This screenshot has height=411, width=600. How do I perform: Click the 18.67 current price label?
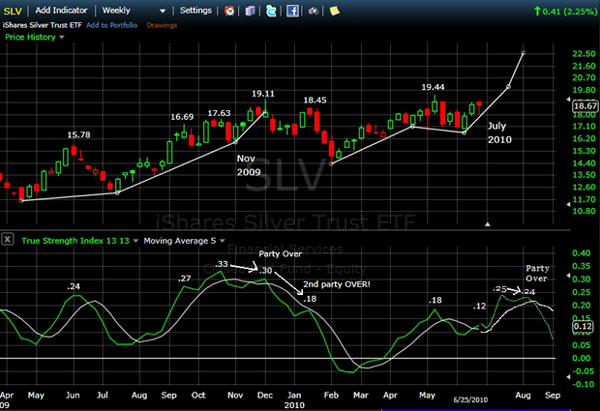click(585, 106)
